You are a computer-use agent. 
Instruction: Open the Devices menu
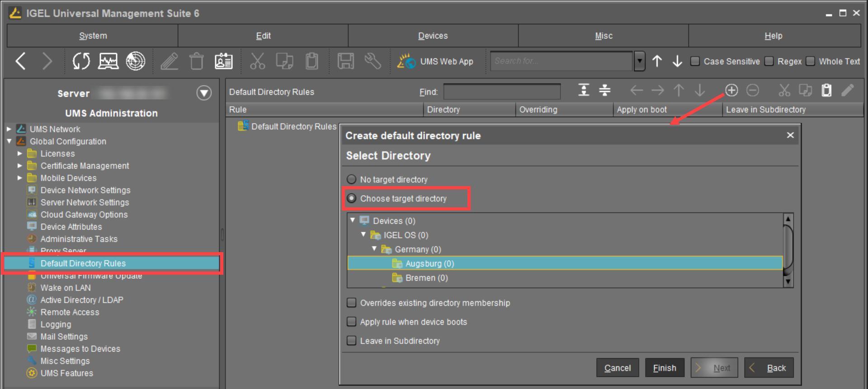tap(433, 36)
